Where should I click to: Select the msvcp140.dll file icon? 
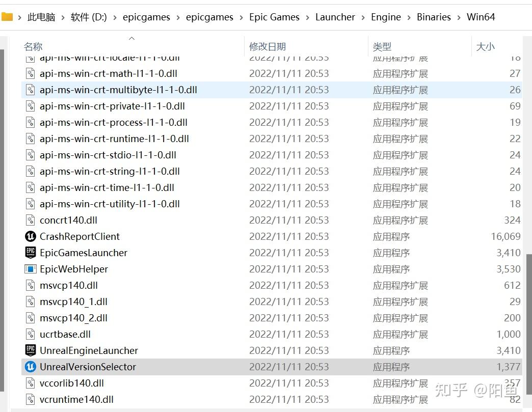pos(30,285)
